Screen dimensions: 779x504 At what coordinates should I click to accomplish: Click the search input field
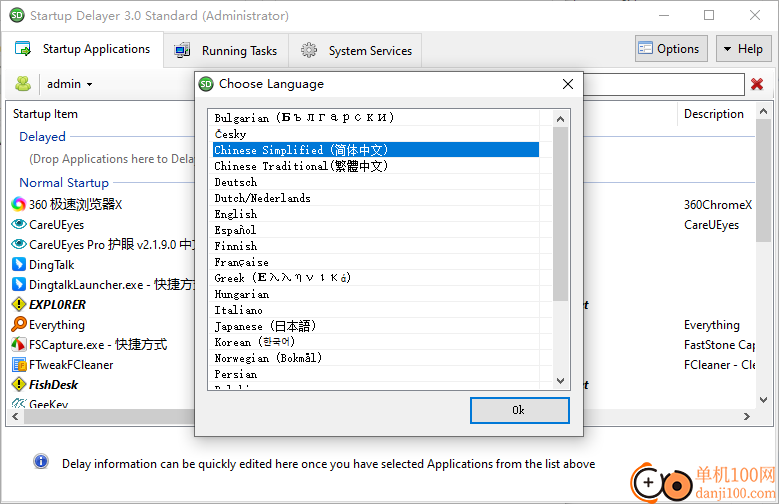(663, 84)
